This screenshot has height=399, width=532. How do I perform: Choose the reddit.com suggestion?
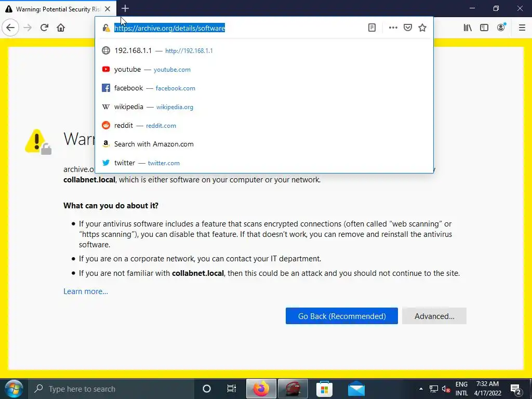pos(264,125)
